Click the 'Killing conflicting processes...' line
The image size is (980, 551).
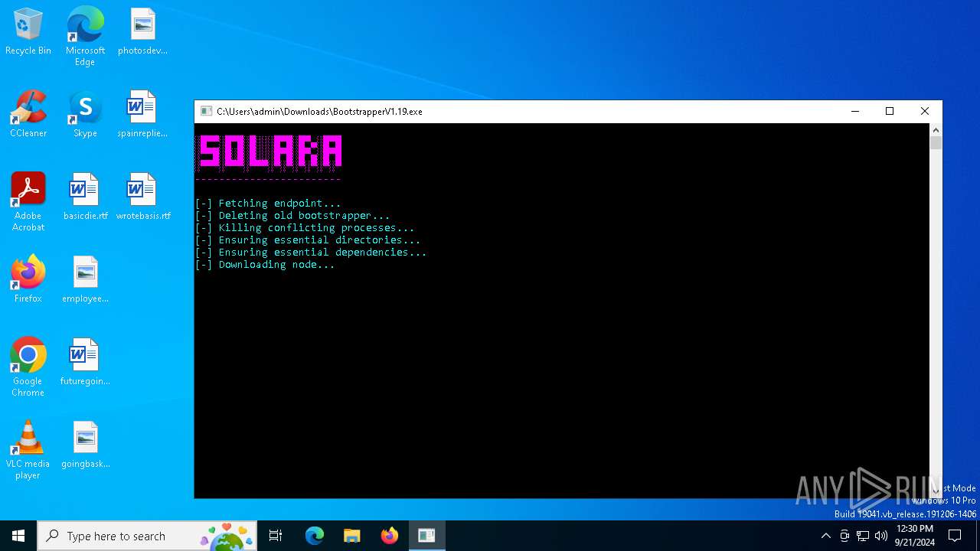click(x=305, y=228)
